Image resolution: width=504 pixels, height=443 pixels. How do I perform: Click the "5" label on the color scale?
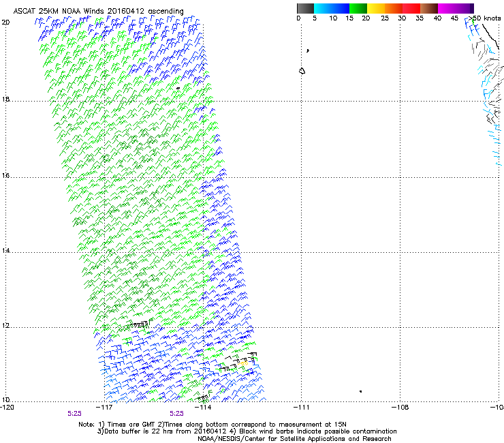pyautogui.click(x=315, y=18)
